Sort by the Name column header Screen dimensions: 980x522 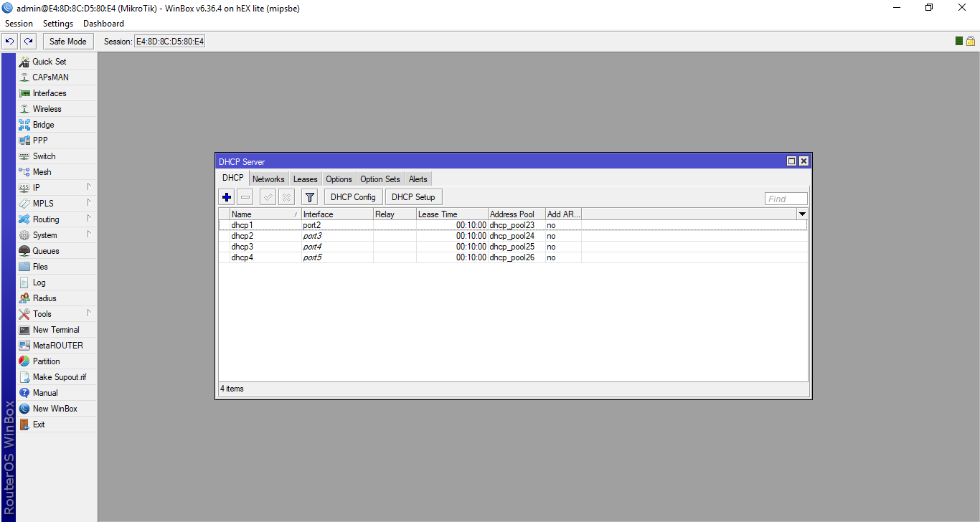pos(265,214)
